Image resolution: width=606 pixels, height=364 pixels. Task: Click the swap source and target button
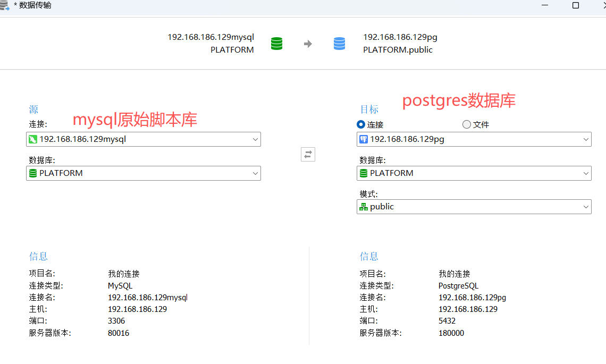point(308,155)
